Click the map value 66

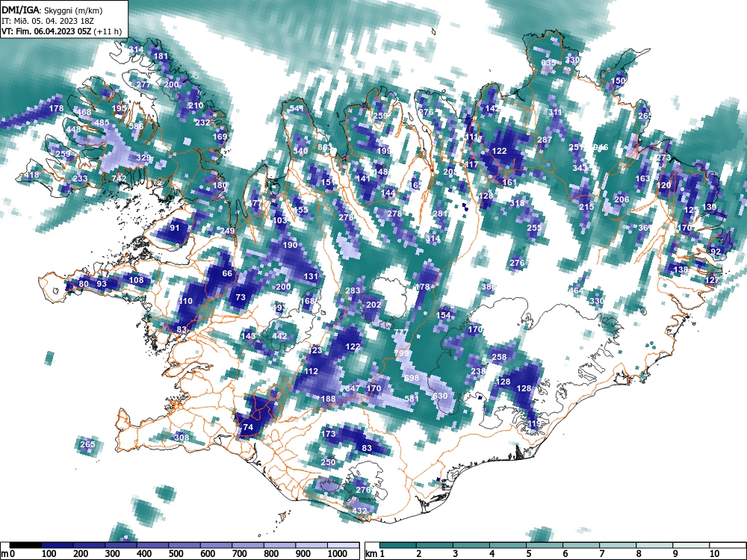click(x=227, y=273)
